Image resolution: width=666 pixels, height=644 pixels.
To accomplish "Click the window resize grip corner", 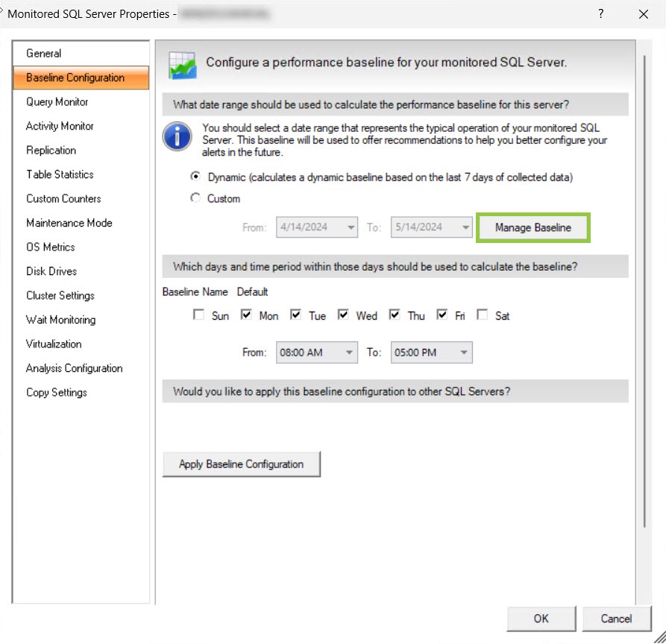I will pyautogui.click(x=659, y=637).
